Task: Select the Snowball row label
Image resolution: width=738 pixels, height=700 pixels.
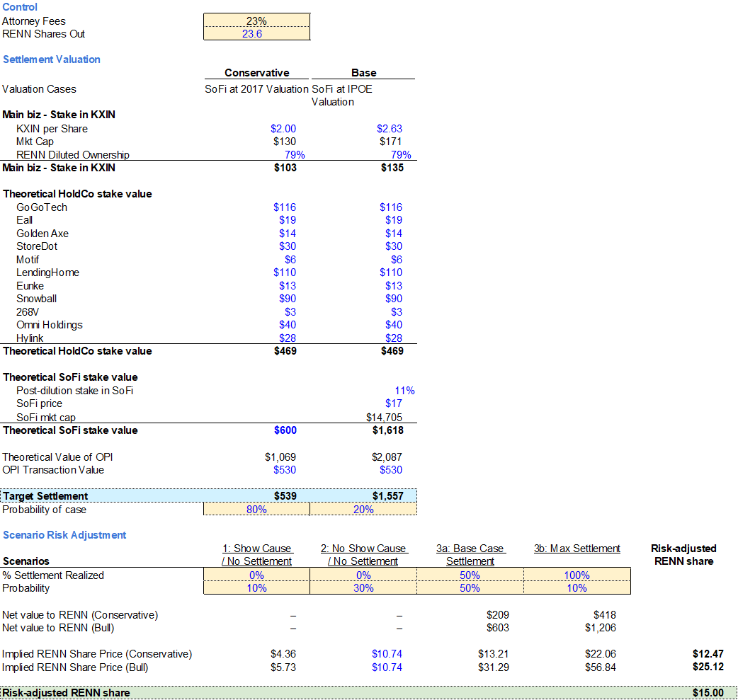Action: coord(36,299)
